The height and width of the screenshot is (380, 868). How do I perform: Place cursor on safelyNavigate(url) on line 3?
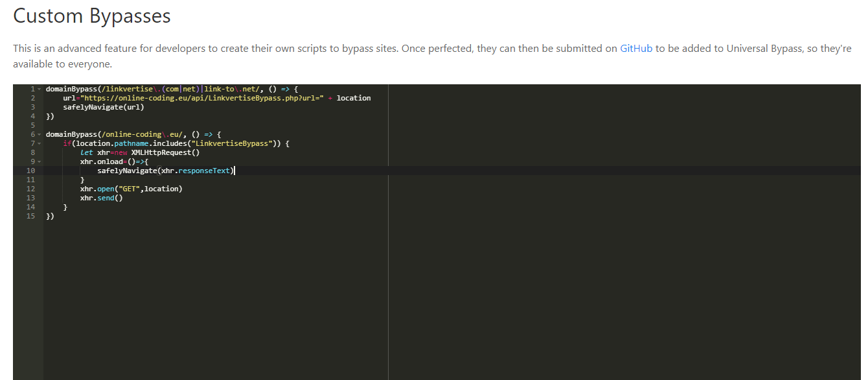tap(104, 107)
